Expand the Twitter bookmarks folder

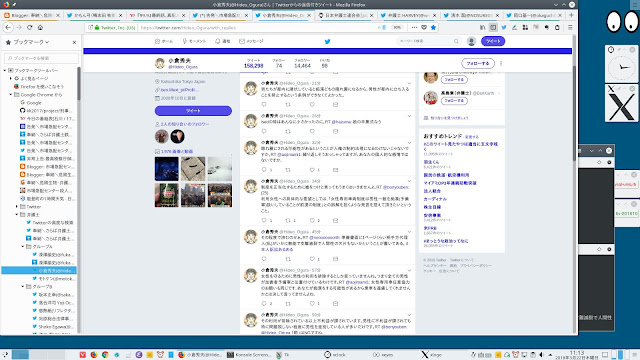pos(17,207)
